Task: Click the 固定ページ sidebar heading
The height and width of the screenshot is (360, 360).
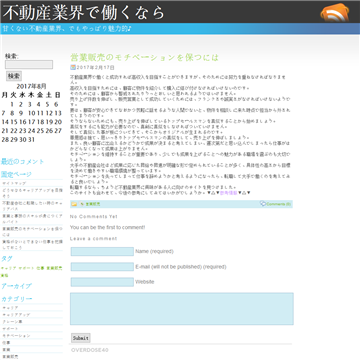Action: coord(17,174)
